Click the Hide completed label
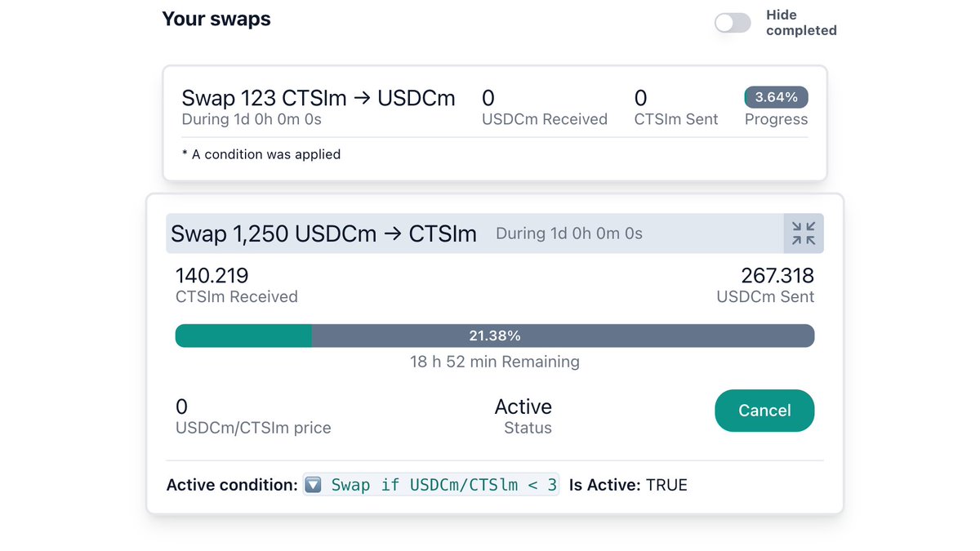 pos(801,23)
